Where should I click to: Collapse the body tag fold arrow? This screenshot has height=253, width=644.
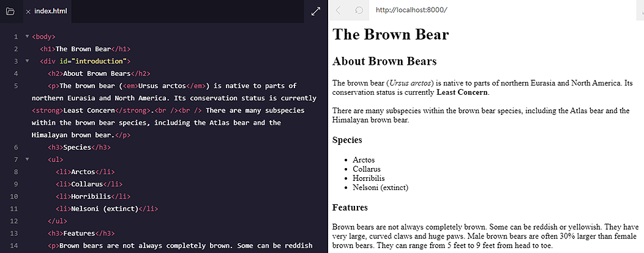coord(27,37)
